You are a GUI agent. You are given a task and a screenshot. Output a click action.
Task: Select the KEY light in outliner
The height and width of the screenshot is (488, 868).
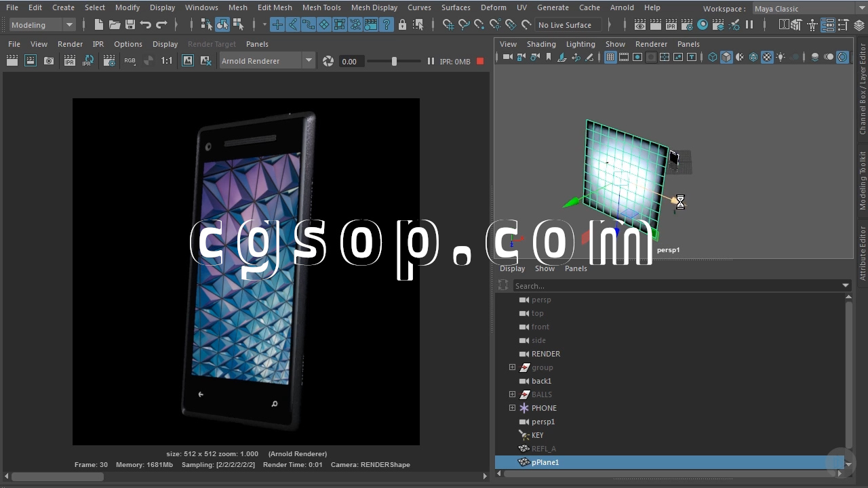tap(537, 435)
